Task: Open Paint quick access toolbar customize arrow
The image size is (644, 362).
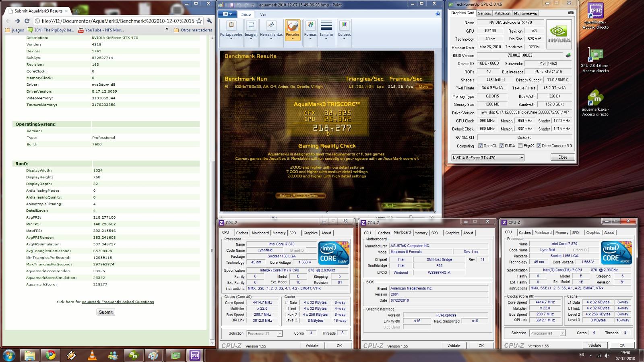Action: (x=253, y=5)
